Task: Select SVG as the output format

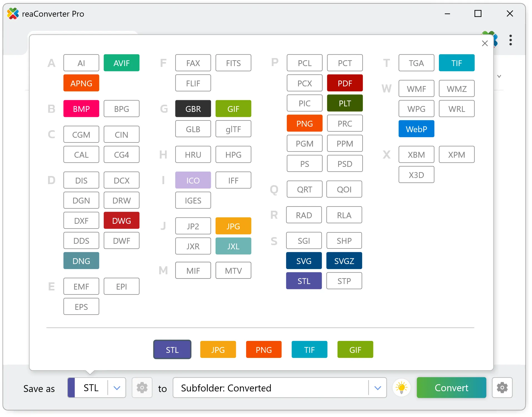Action: click(304, 261)
